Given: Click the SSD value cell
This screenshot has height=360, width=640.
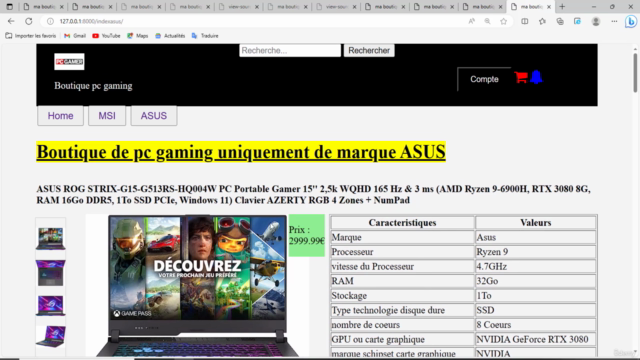Looking at the screenshot, I should pyautogui.click(x=536, y=310).
